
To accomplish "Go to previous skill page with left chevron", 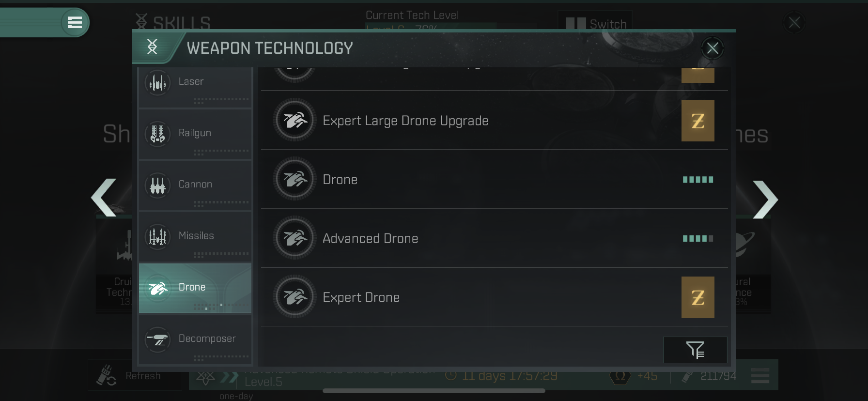I will tap(104, 198).
